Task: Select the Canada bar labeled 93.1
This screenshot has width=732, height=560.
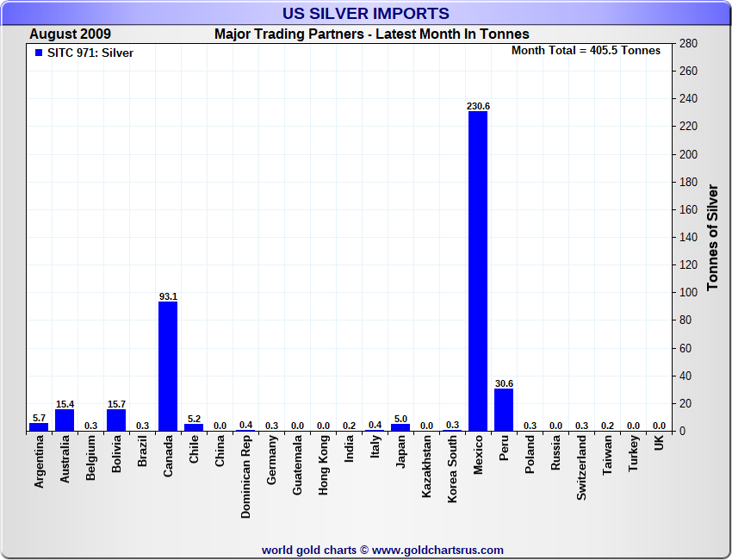Action: tap(168, 366)
